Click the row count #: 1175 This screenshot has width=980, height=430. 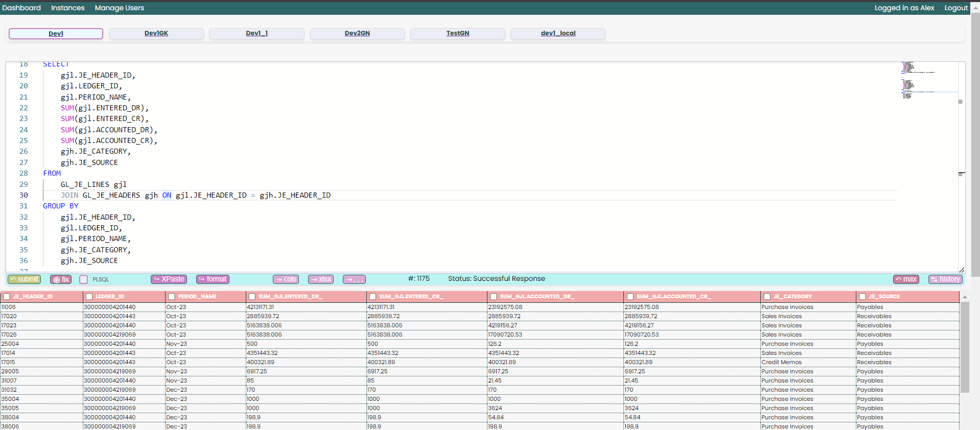(x=419, y=279)
